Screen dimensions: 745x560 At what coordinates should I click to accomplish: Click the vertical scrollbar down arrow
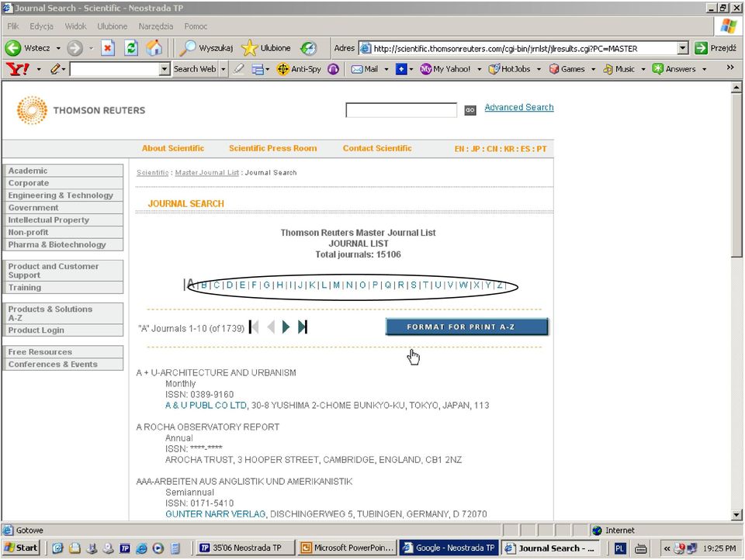[x=736, y=514]
